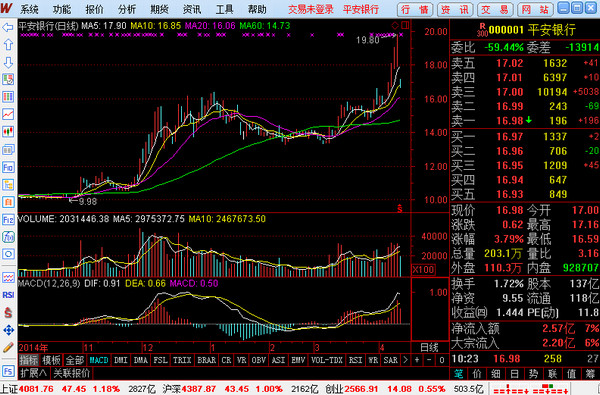Click the blue four-way move arrows icon

pos(8,330)
